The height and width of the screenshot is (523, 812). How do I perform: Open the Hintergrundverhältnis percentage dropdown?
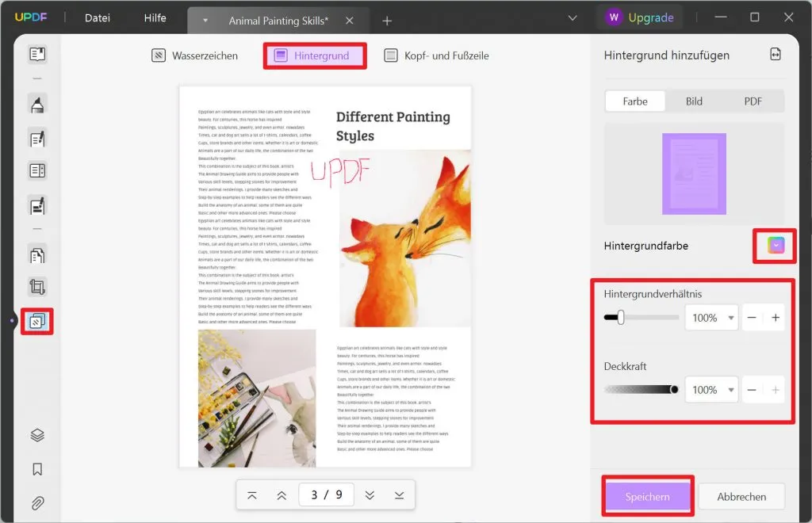711,317
